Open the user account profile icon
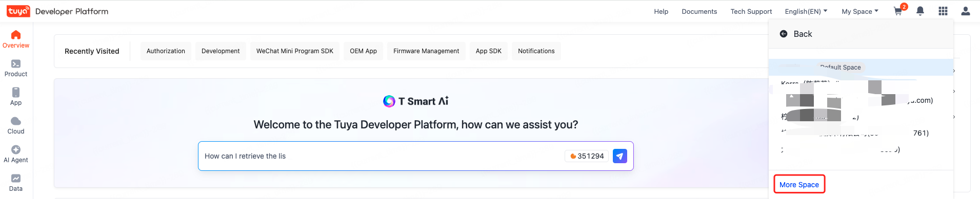 click(x=966, y=11)
